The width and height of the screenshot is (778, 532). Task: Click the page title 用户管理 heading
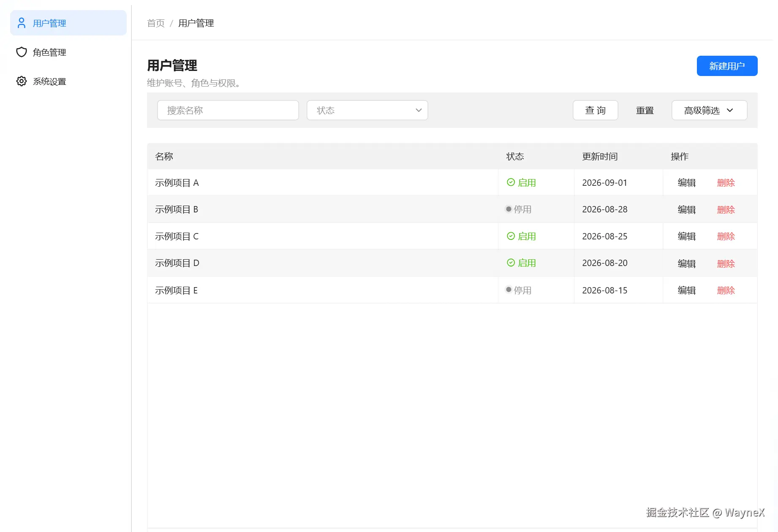[172, 65]
